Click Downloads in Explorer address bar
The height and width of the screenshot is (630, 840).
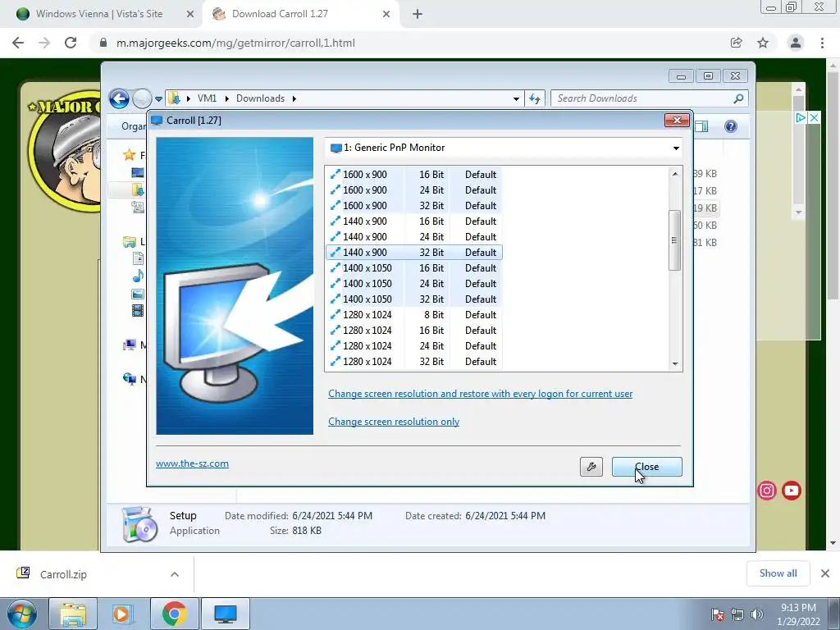point(260,98)
